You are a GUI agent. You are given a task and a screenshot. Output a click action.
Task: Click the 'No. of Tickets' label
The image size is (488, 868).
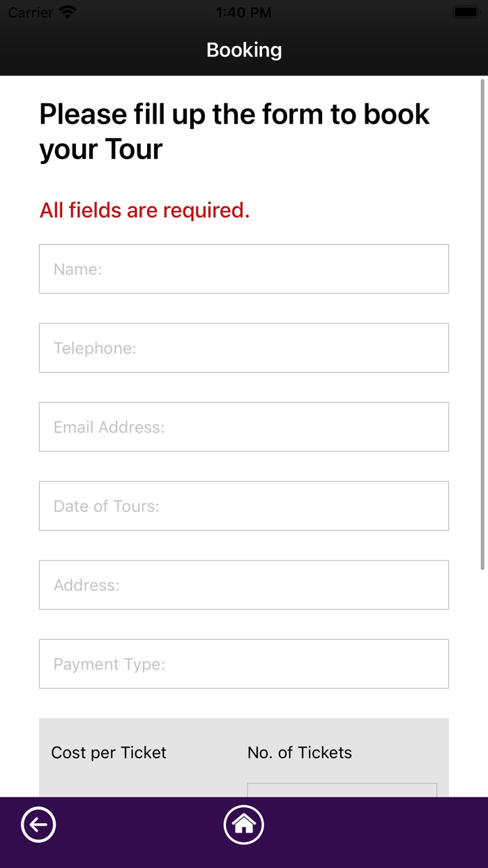300,753
